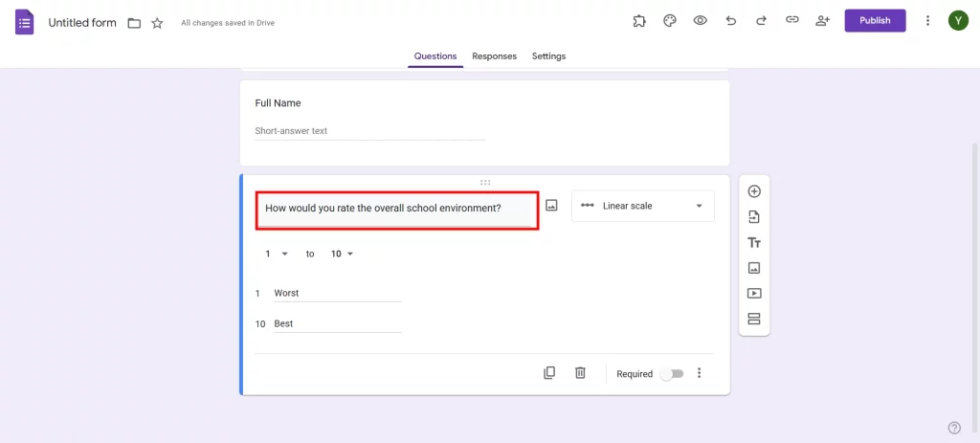The image size is (980, 443).
Task: Open question more options menu
Action: 700,373
